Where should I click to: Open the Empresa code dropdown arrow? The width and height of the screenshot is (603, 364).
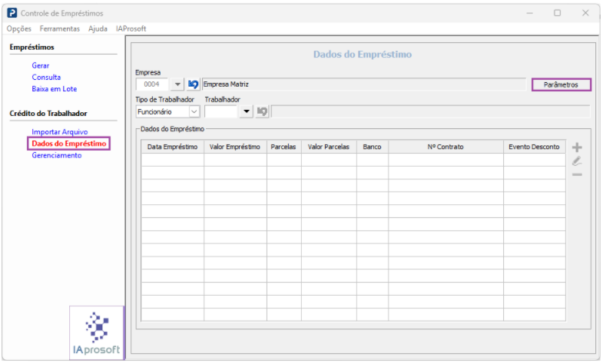pos(177,84)
